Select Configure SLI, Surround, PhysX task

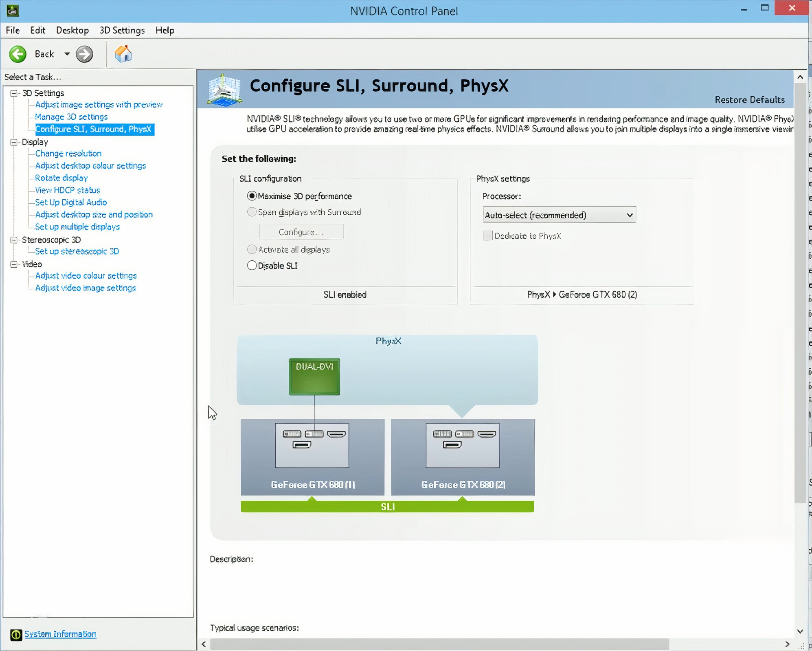[x=94, y=129]
